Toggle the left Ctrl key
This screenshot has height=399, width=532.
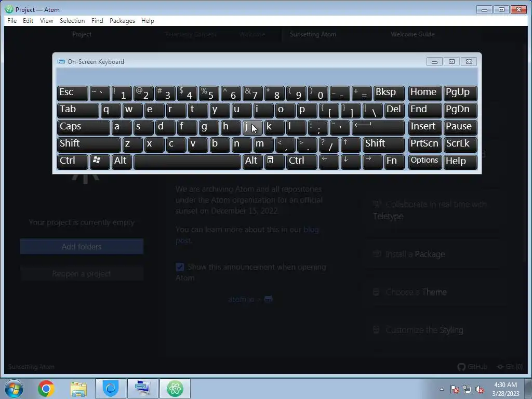pyautogui.click(x=73, y=162)
